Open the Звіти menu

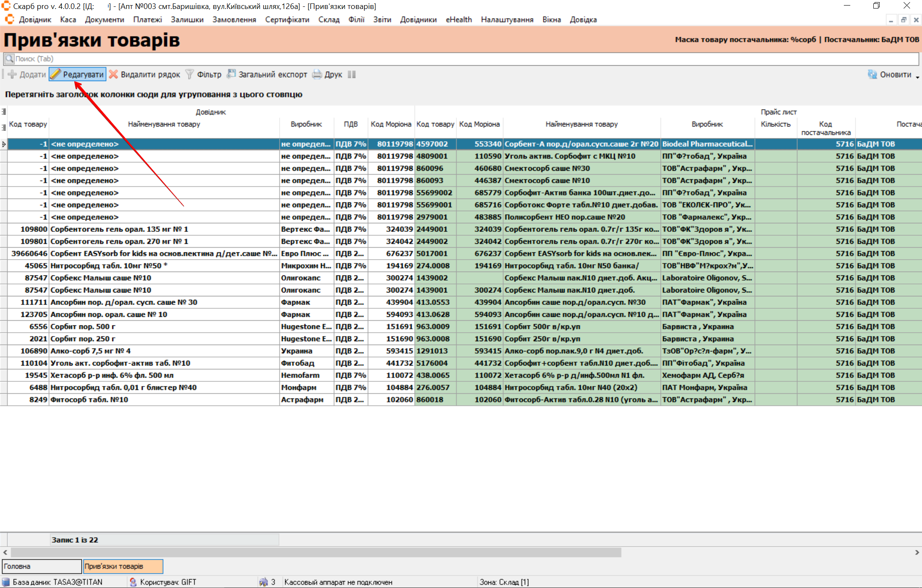382,20
